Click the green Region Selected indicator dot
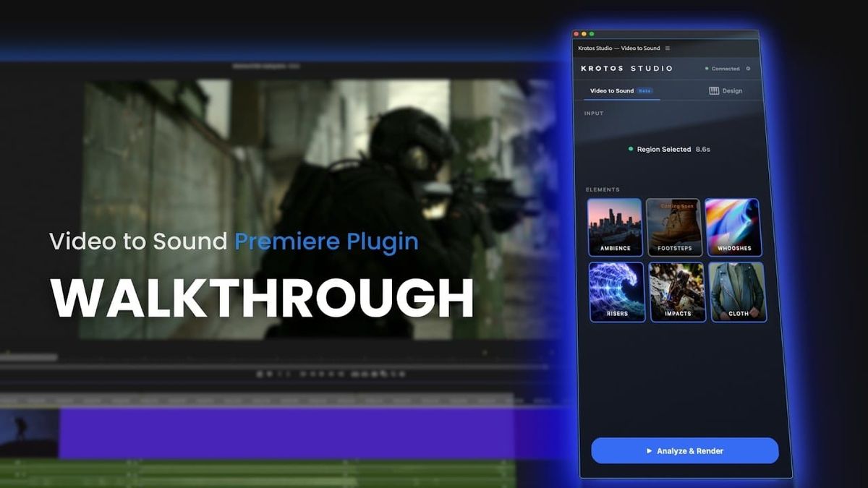 [x=631, y=149]
